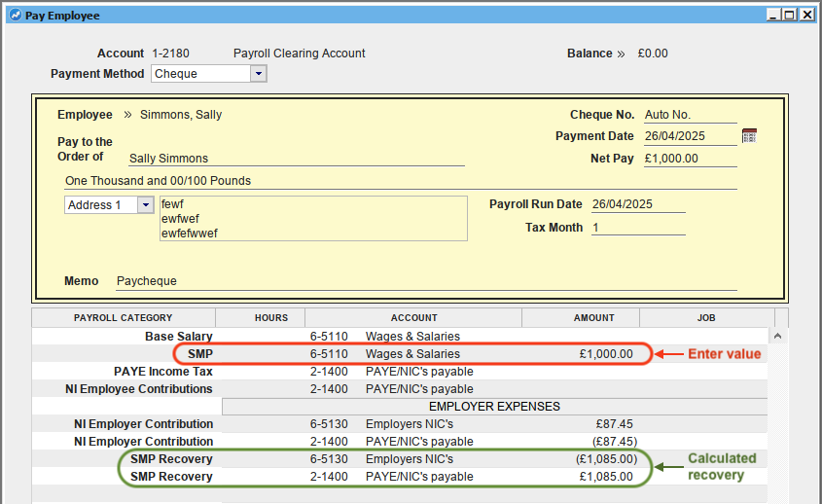Image resolution: width=822 pixels, height=504 pixels.
Task: Click the amount words line
Action: point(401,181)
